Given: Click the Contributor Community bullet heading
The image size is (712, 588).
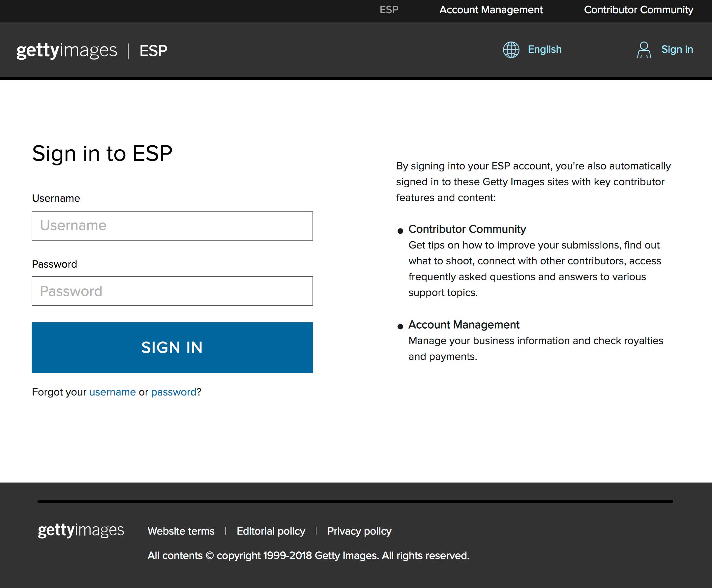Looking at the screenshot, I should 467,229.
